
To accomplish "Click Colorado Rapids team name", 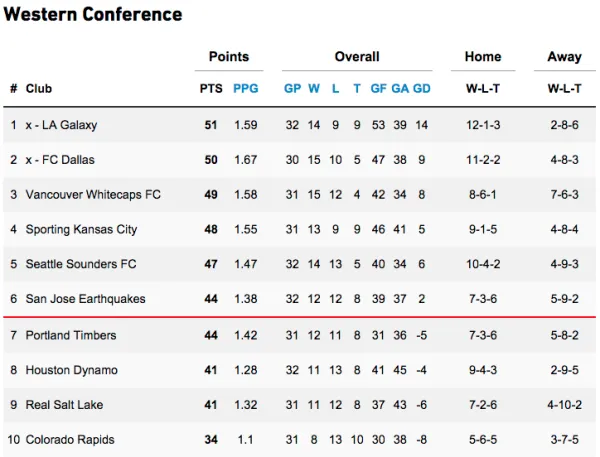I will point(70,440).
